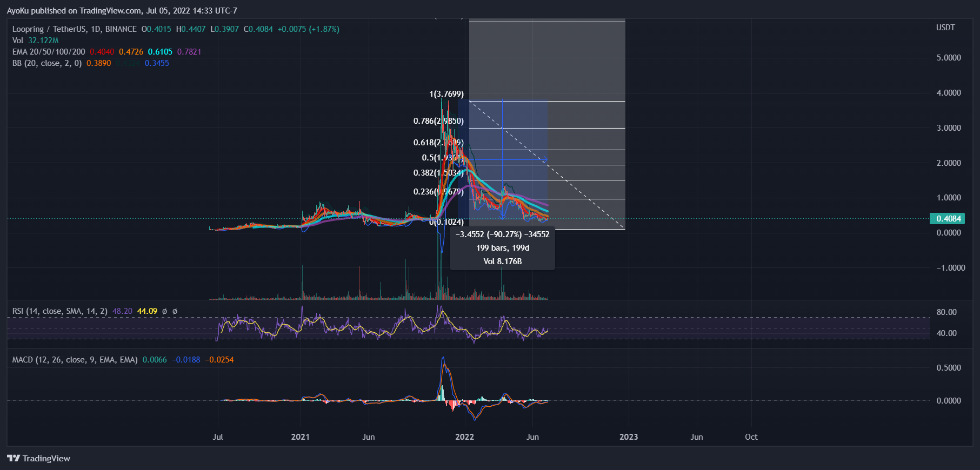The image size is (980, 470).
Task: Select the MACD (12, 26, close, 9, EMA, EMA) legend
Action: coord(75,360)
